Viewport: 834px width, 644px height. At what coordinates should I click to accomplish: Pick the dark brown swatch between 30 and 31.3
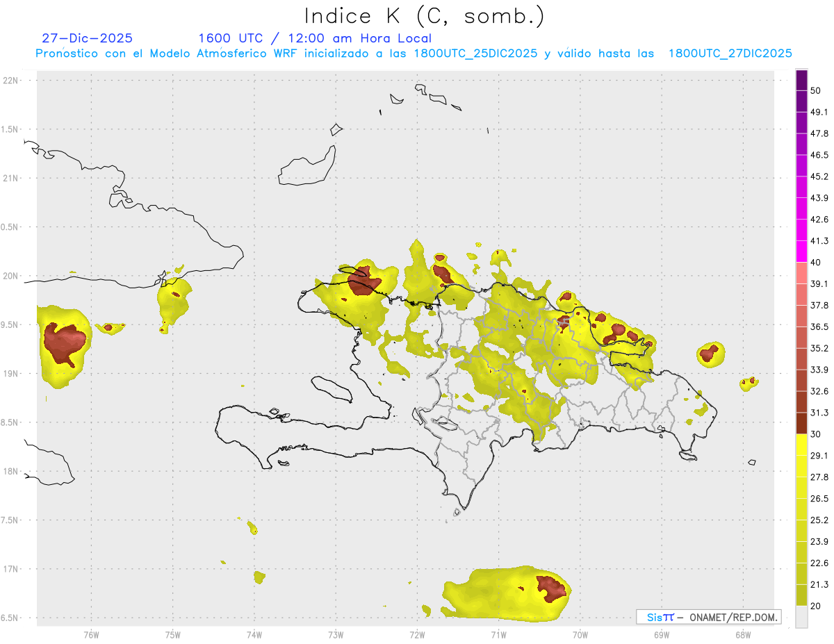[801, 423]
